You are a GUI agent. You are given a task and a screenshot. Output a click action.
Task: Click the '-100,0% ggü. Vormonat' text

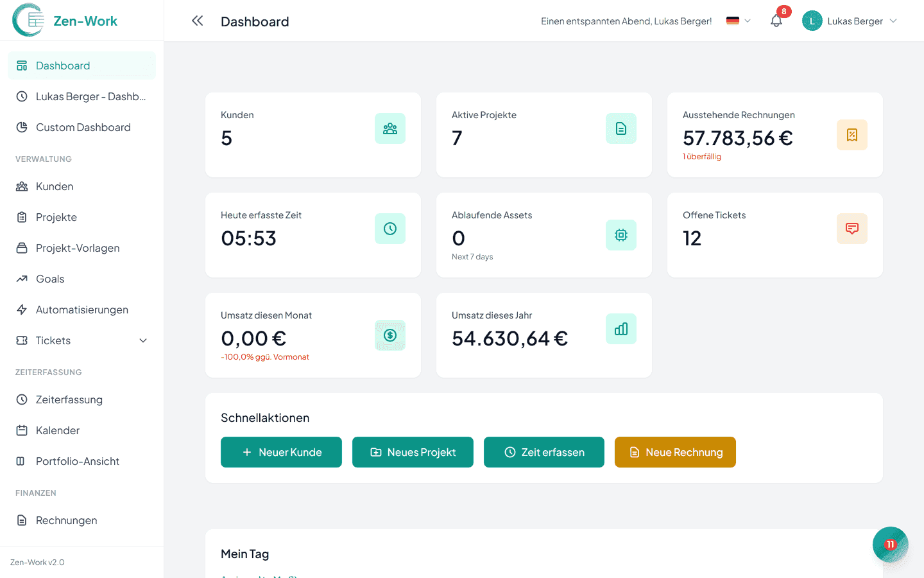click(265, 357)
